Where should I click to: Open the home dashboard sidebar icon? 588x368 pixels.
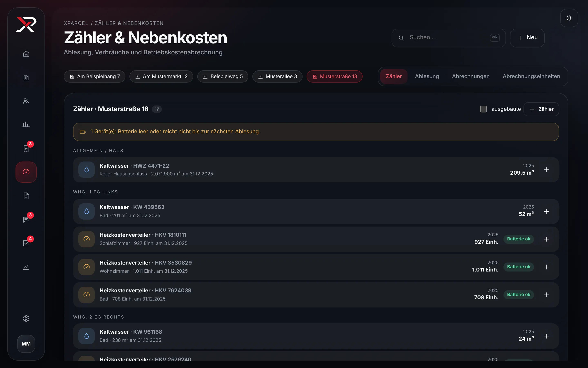click(26, 54)
